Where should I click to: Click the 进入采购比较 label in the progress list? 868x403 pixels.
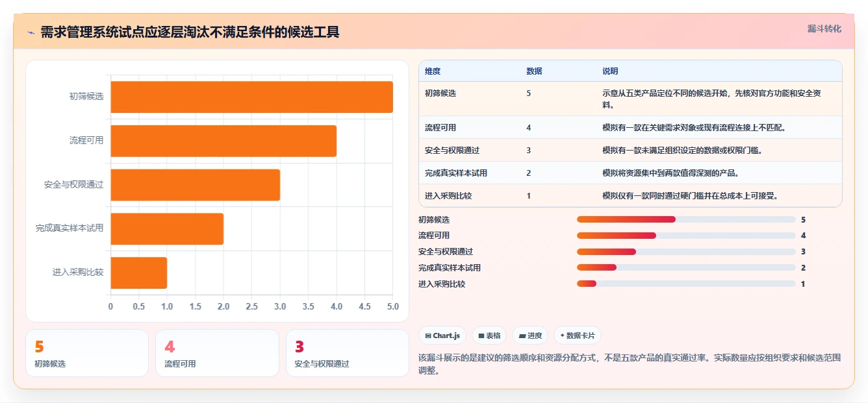[442, 284]
